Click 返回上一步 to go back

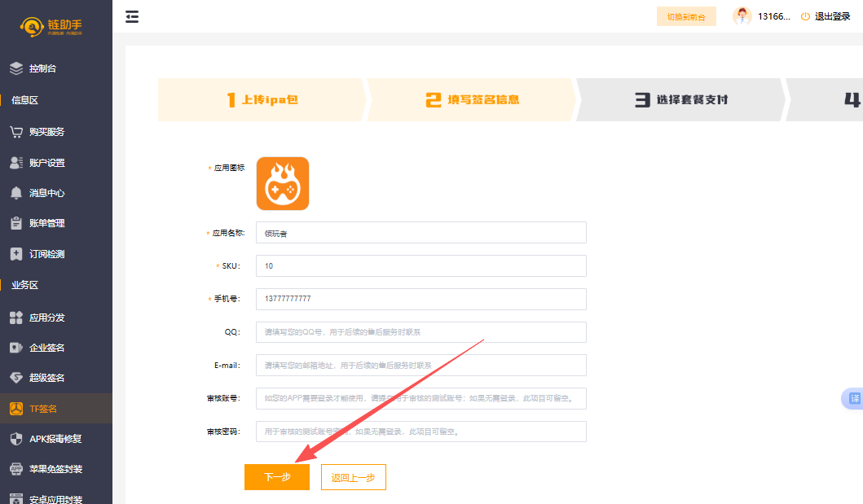[x=353, y=478]
